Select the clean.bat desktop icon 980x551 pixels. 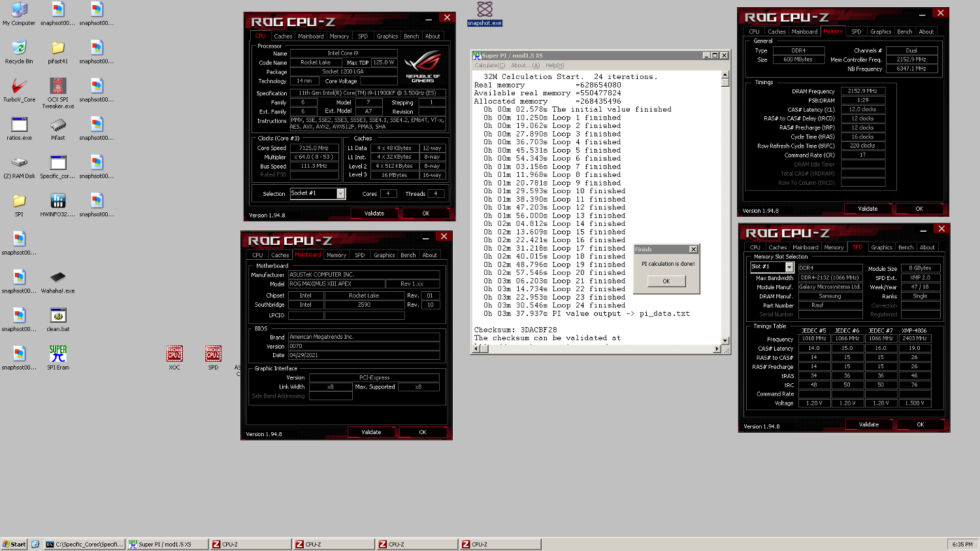(57, 320)
